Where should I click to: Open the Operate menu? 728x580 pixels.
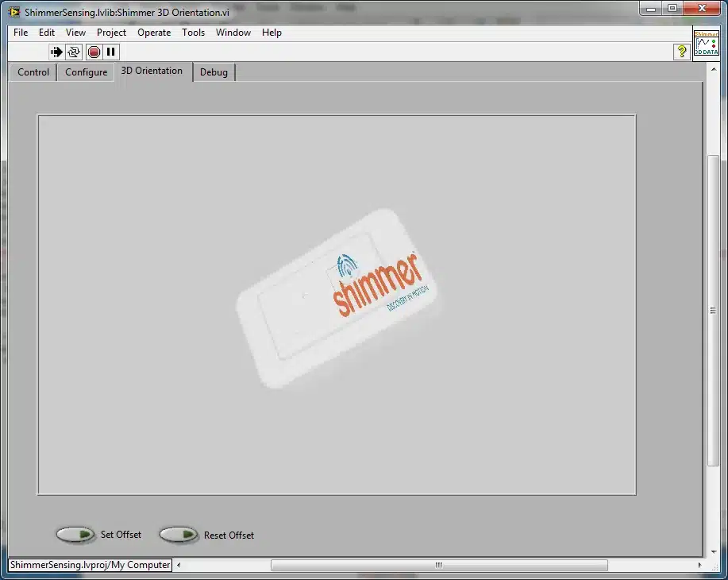tap(154, 33)
